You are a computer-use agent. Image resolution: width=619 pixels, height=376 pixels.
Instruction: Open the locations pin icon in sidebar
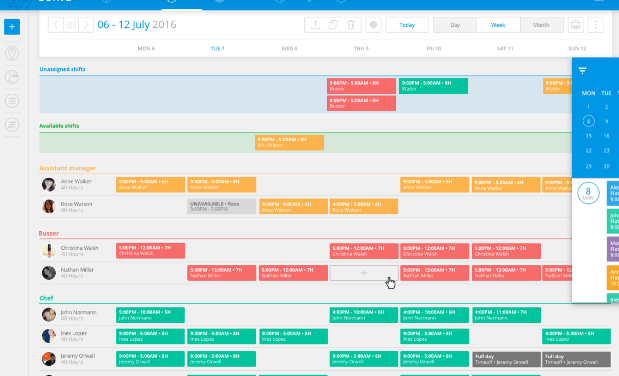point(12,53)
